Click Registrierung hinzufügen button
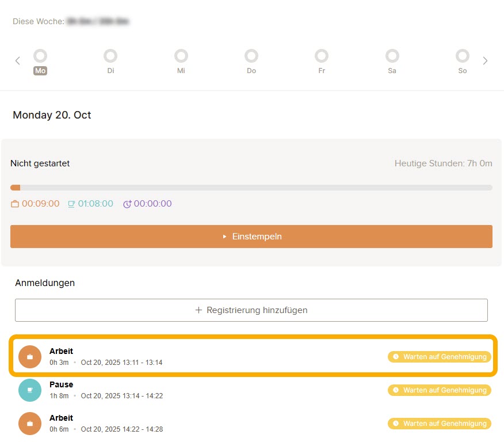Image resolution: width=504 pixels, height=442 pixels. (x=251, y=310)
